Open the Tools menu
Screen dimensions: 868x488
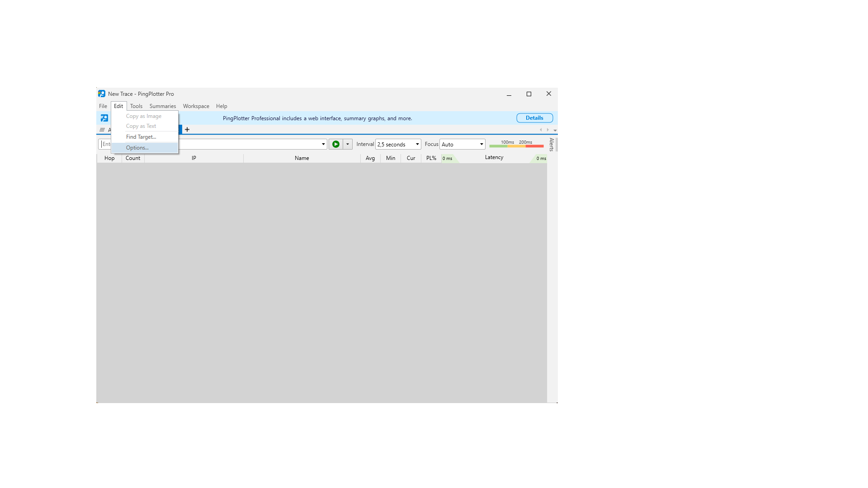click(x=136, y=106)
